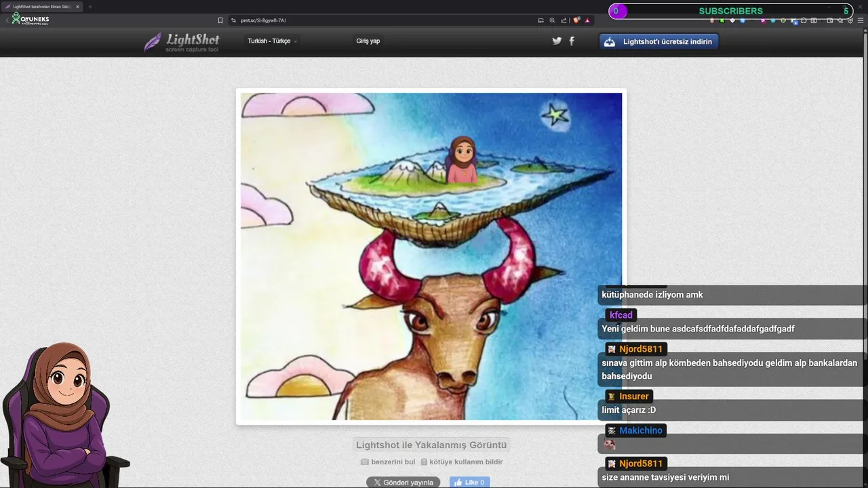Screen dimensions: 868x488
Task: Click the kötüye kullanım bildir link
Action: [x=466, y=462]
